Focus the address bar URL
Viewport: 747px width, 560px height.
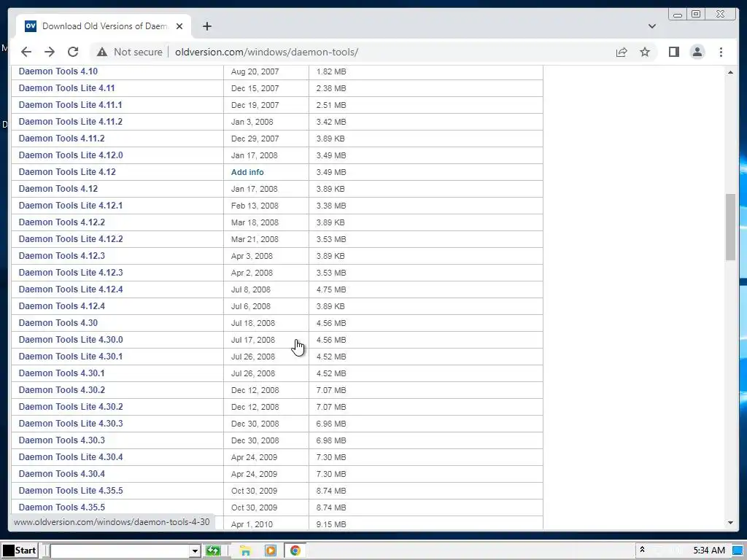point(266,52)
